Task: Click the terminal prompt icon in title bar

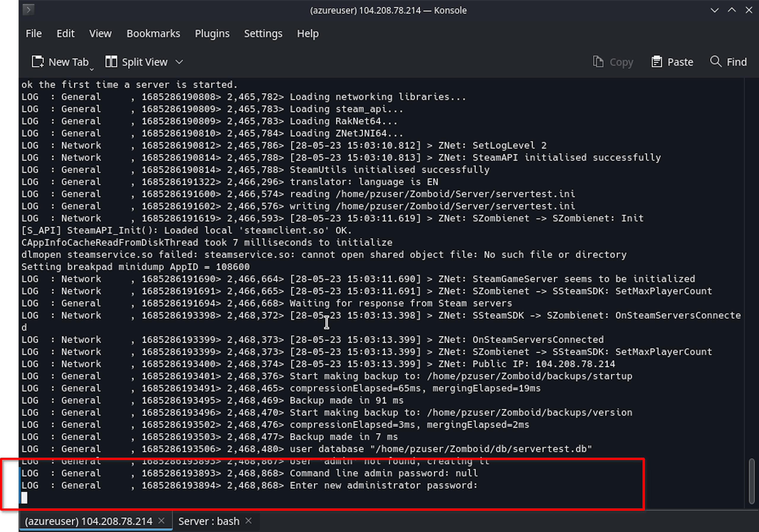Action: coord(28,10)
